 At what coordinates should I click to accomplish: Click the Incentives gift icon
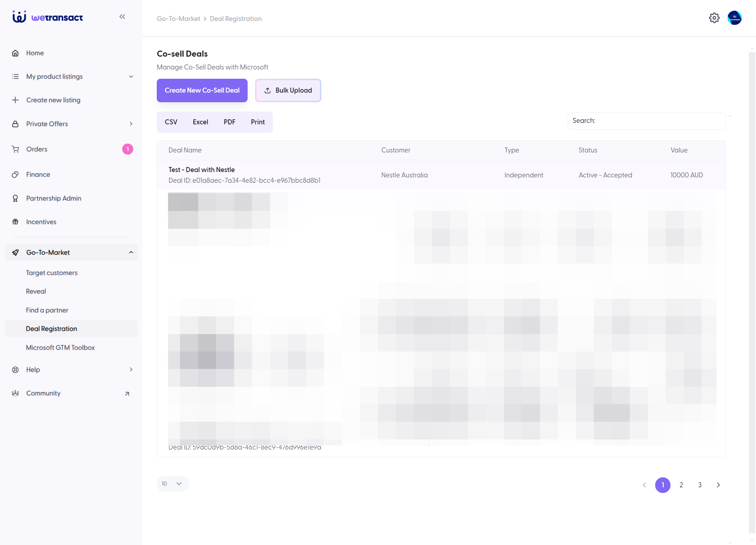pyautogui.click(x=15, y=222)
